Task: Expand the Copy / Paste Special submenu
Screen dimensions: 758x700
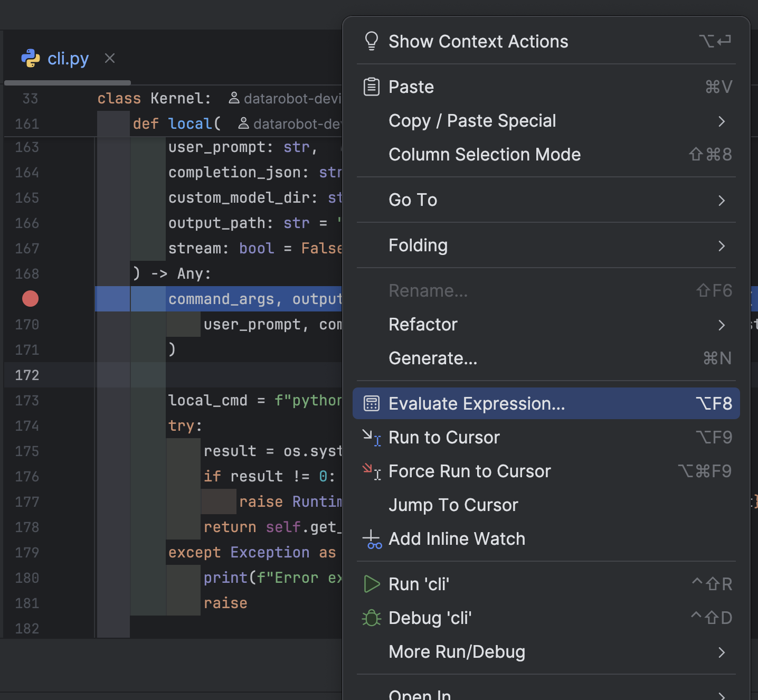Action: pyautogui.click(x=721, y=121)
